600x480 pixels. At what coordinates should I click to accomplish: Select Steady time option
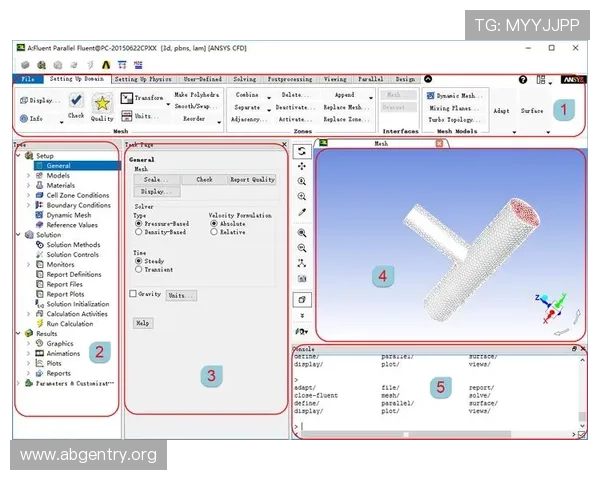[x=139, y=261]
